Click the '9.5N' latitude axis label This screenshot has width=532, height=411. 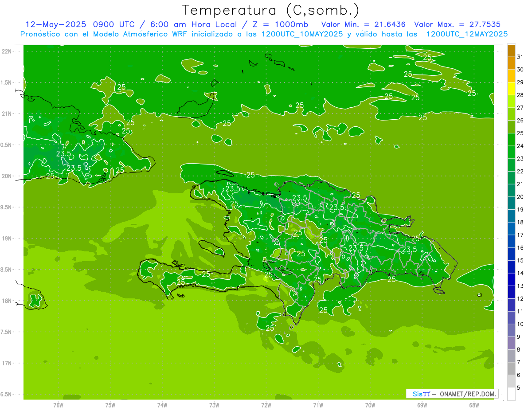pyautogui.click(x=6, y=207)
